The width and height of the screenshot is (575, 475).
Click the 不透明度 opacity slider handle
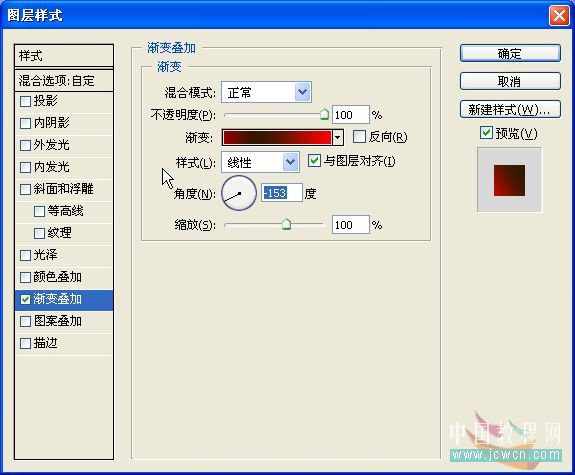tap(324, 114)
